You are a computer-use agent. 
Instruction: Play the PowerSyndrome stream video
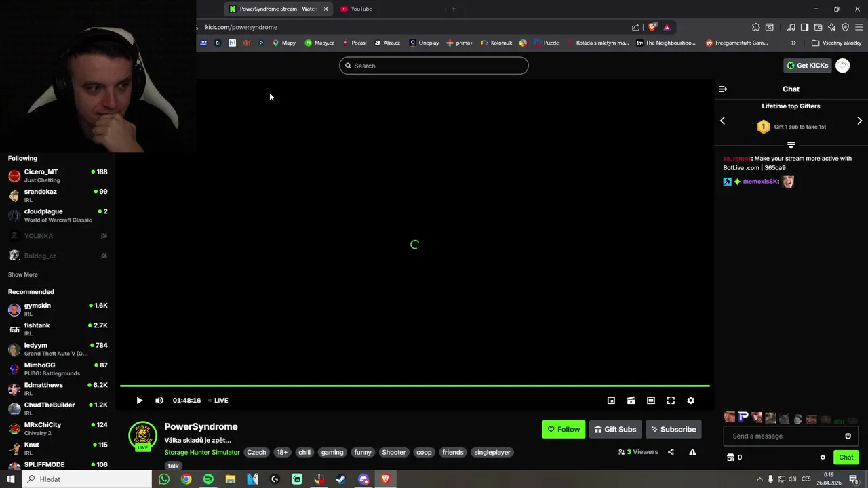pyautogui.click(x=139, y=401)
